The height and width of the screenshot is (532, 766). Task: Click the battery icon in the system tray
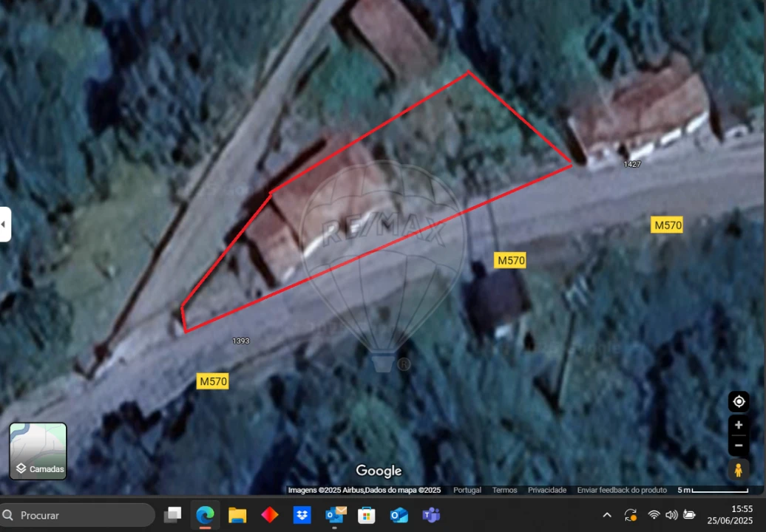(689, 515)
